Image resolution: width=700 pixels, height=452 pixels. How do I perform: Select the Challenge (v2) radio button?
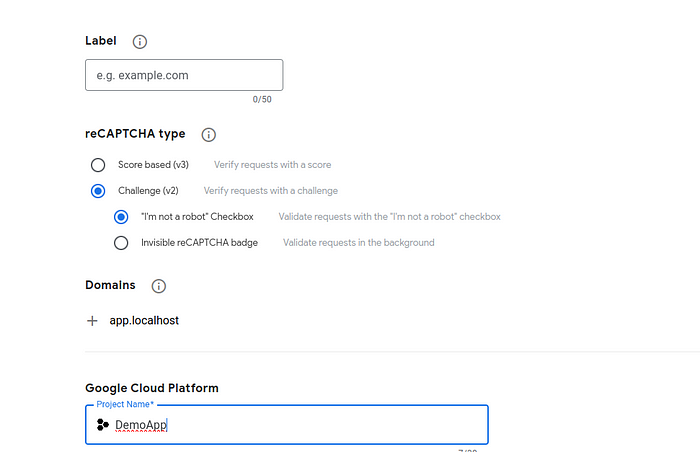click(98, 191)
